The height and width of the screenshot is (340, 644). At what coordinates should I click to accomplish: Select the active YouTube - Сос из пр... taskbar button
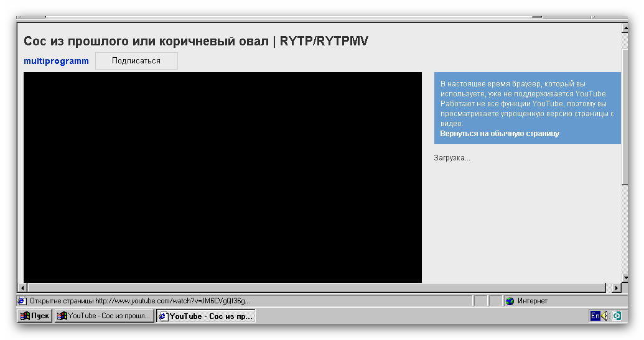click(206, 316)
